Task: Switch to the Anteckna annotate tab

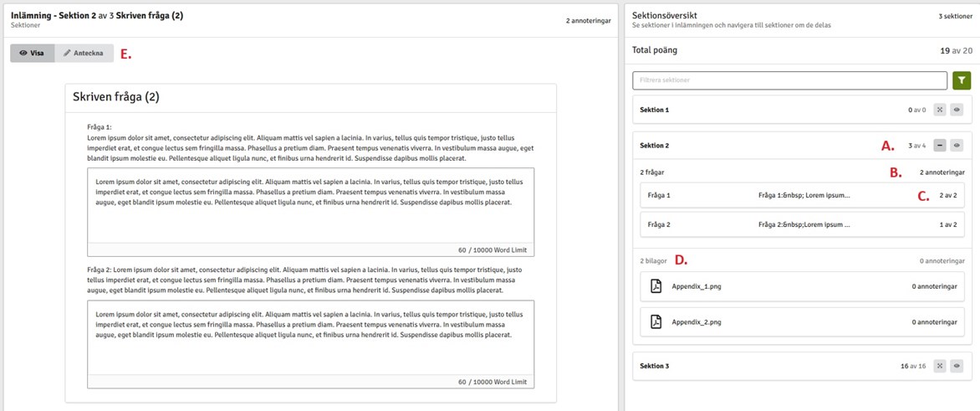Action: coord(84,53)
